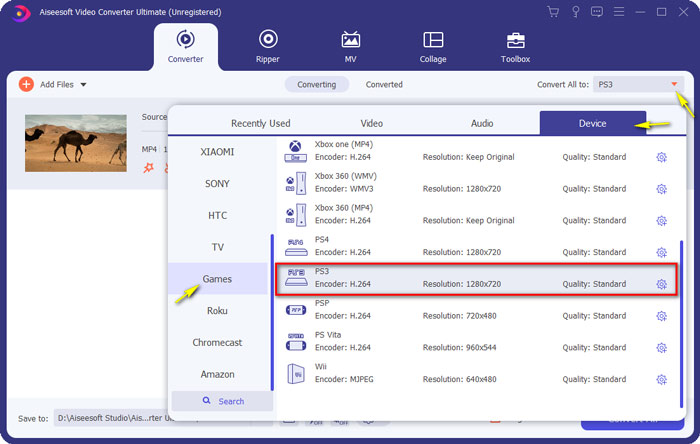The height and width of the screenshot is (444, 700).
Task: Open the Collage tab
Action: (x=433, y=47)
